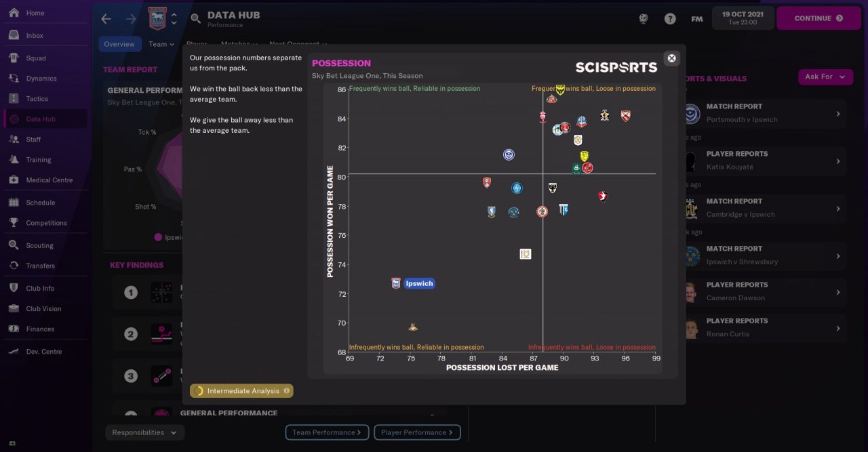Open the Inbox sidebar icon
The image size is (868, 452).
click(x=14, y=35)
